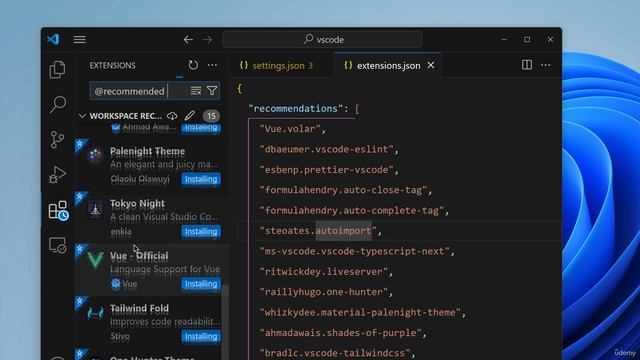
Task: Click the highlighted autoimport word
Action: pyautogui.click(x=343, y=231)
